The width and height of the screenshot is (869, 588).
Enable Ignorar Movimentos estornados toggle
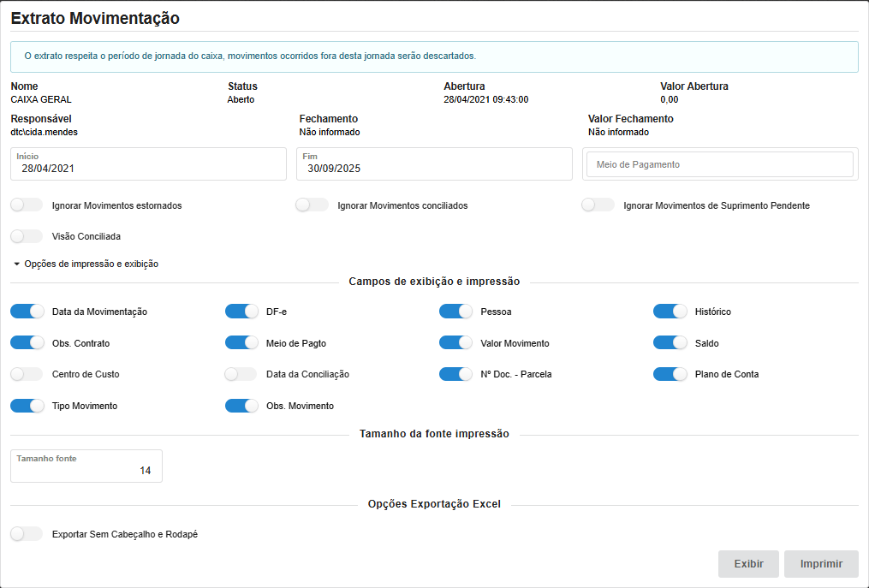click(27, 205)
